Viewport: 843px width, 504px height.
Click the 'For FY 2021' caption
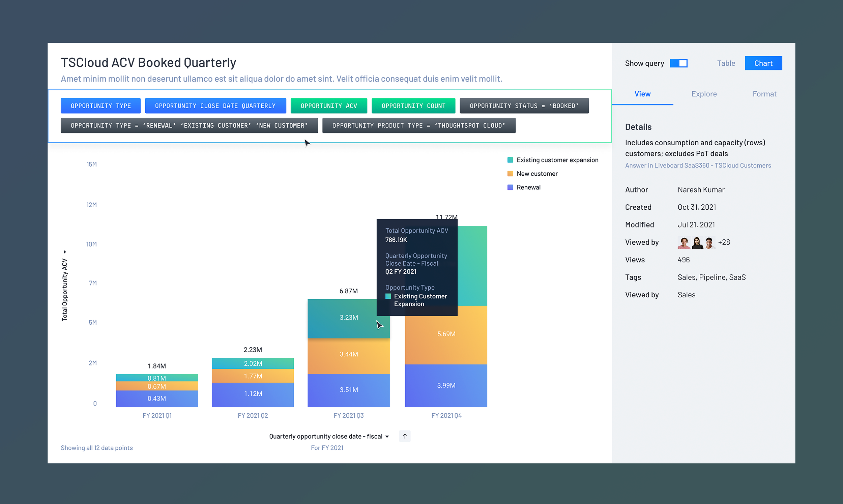click(x=327, y=448)
